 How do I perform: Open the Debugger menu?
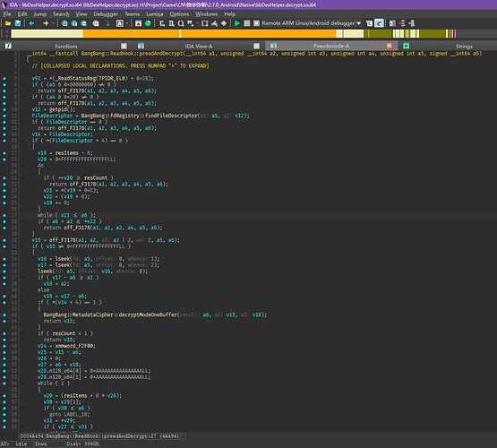click(x=106, y=14)
